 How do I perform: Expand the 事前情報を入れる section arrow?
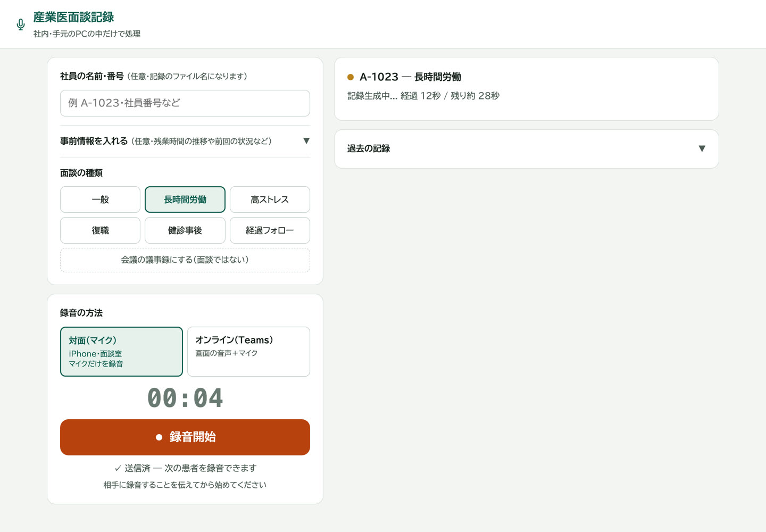click(x=306, y=141)
